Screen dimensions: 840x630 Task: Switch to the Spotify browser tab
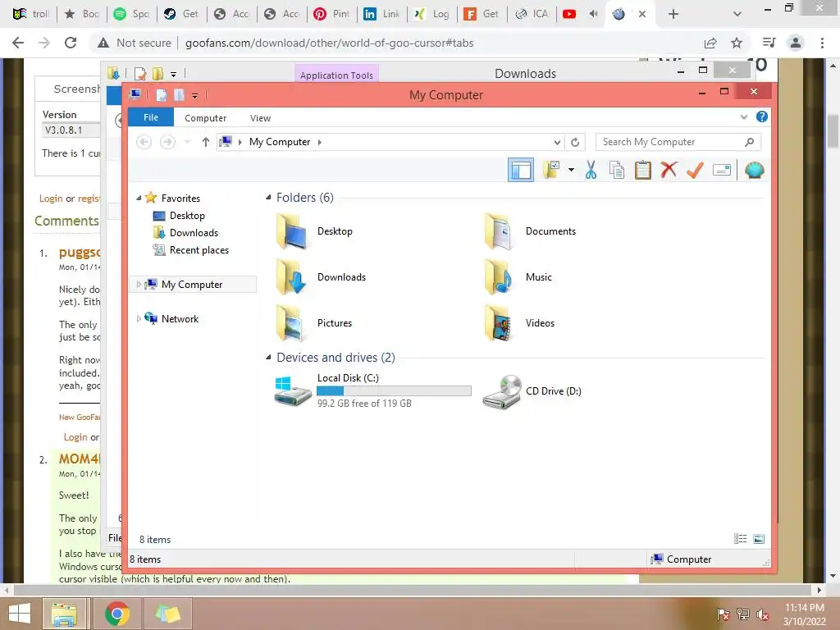point(131,14)
